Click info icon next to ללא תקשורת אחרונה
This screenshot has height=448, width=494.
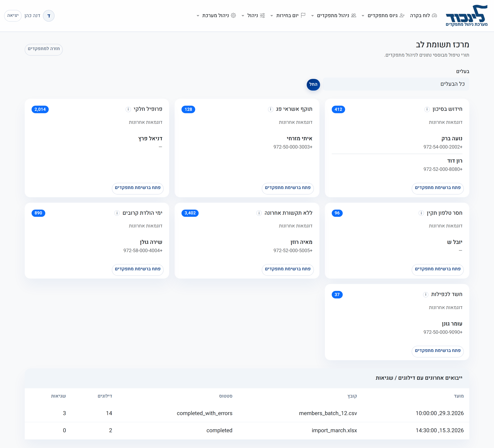click(259, 213)
